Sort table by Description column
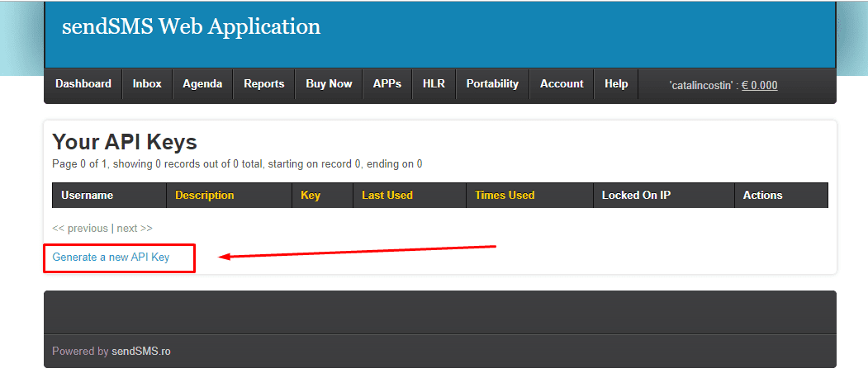 pos(204,196)
